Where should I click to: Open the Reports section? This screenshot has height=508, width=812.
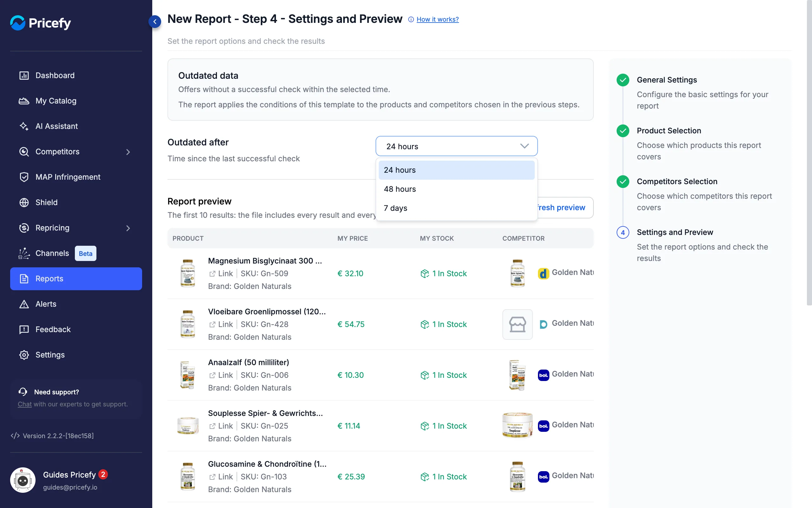click(x=76, y=278)
